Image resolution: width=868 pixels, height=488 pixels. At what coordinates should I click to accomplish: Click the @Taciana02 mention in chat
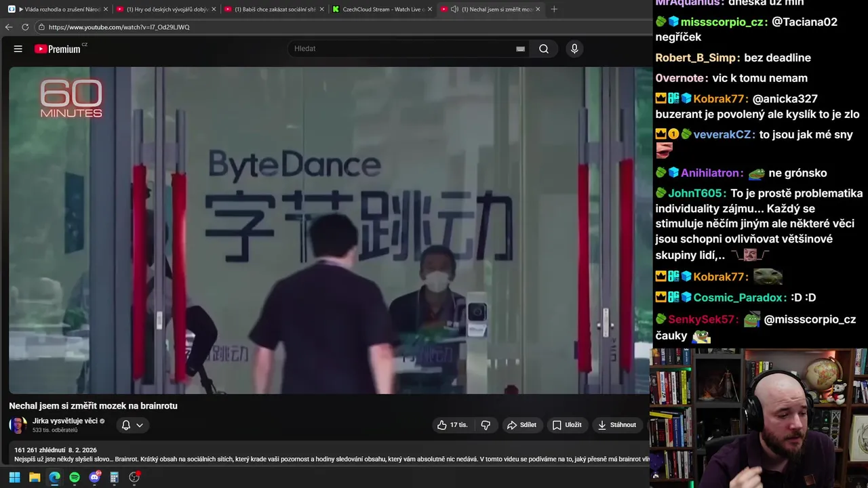click(805, 22)
